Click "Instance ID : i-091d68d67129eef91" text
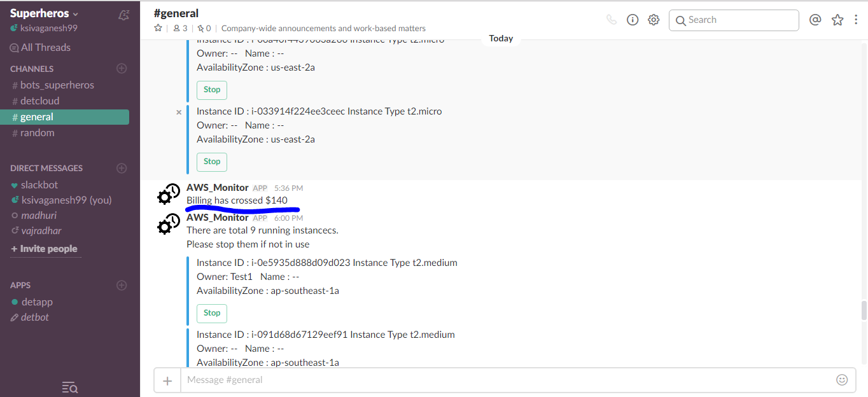868x397 pixels. (x=272, y=335)
